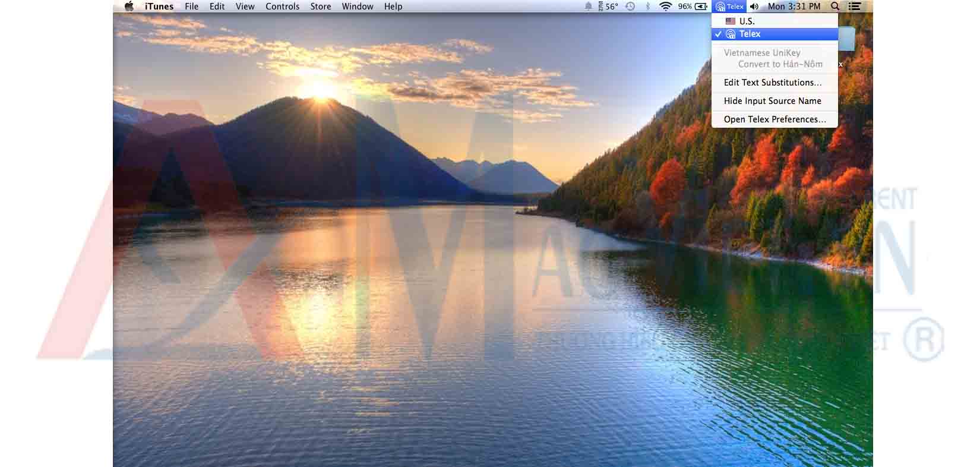Click the folder icon behind the input menu

pos(847,38)
